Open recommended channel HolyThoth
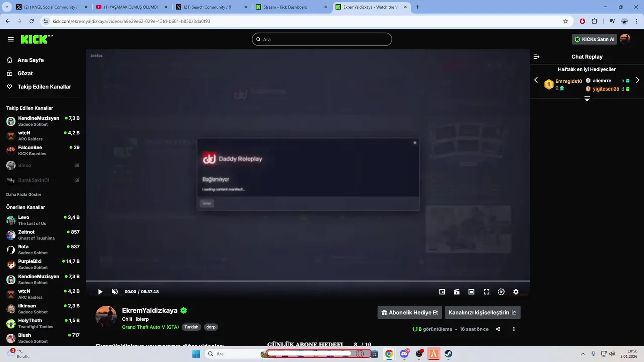Viewport: 644px width, 362px height. point(43,323)
